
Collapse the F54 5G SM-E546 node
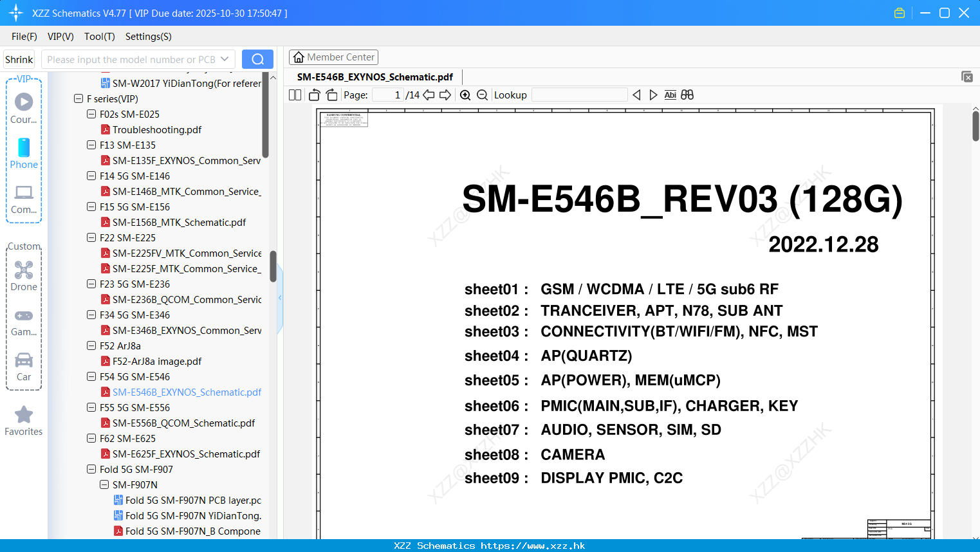(x=91, y=376)
